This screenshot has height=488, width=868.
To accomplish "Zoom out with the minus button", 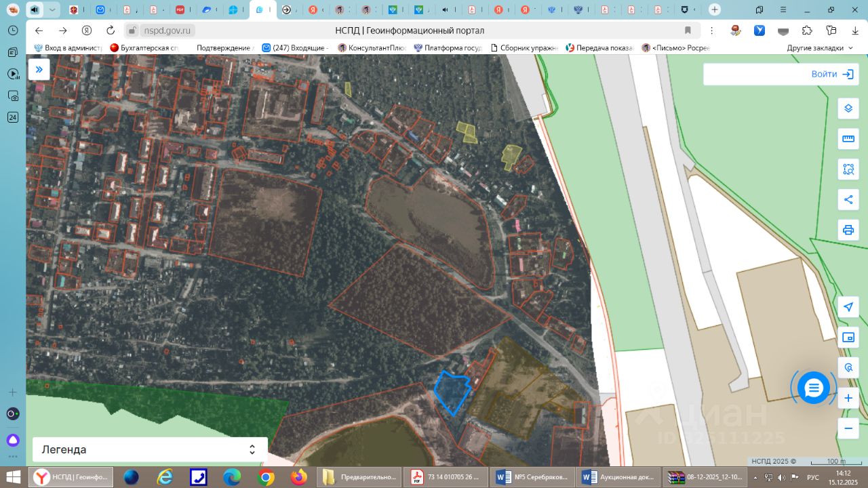I will 848,428.
